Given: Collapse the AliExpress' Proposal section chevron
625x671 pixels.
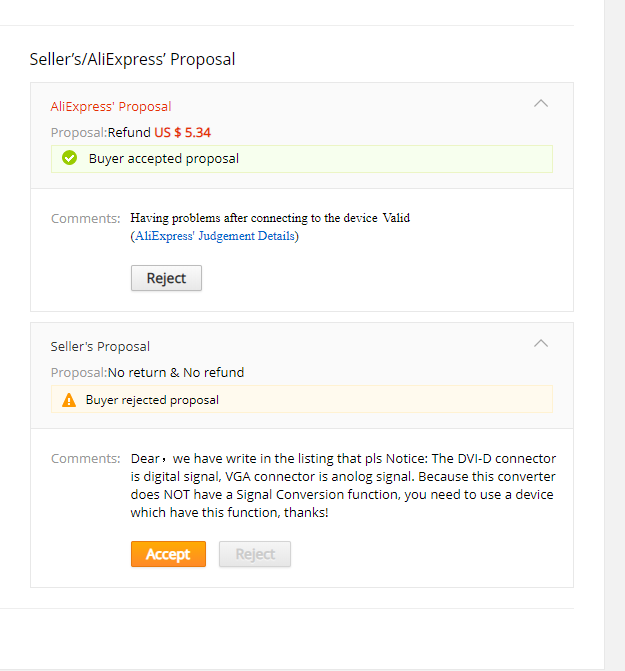Looking at the screenshot, I should coord(541,104).
